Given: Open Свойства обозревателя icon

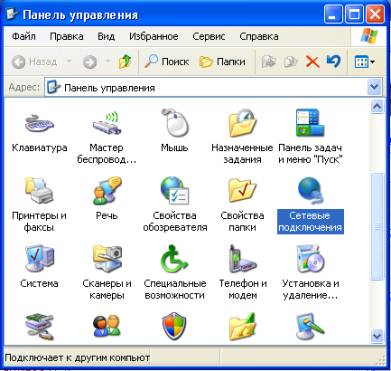Looking at the screenshot, I should tap(175, 190).
